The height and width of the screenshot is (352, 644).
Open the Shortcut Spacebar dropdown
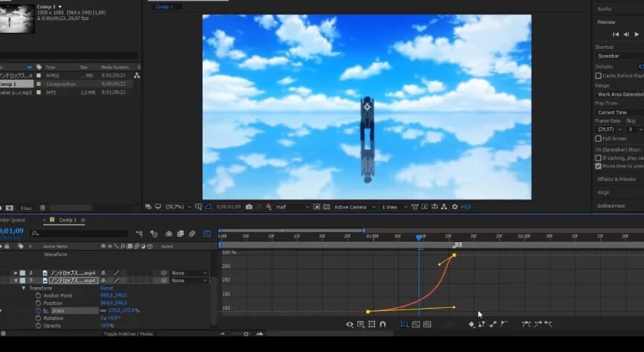pos(619,56)
